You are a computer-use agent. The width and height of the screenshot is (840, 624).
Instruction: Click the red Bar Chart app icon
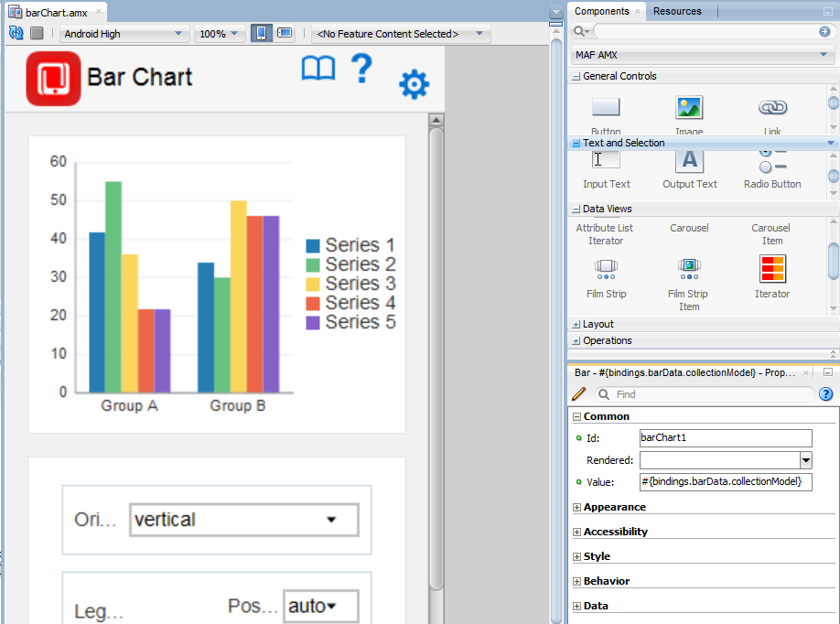pos(54,79)
